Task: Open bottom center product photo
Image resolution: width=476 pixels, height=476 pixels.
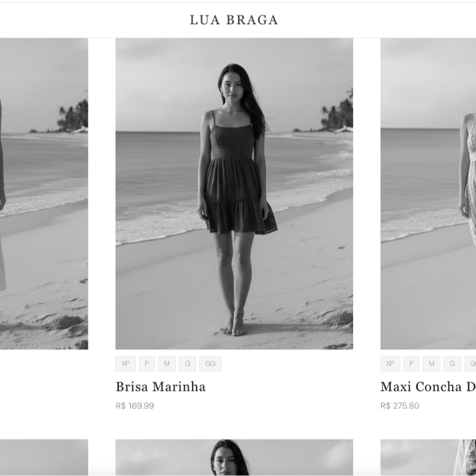Action: 234,457
